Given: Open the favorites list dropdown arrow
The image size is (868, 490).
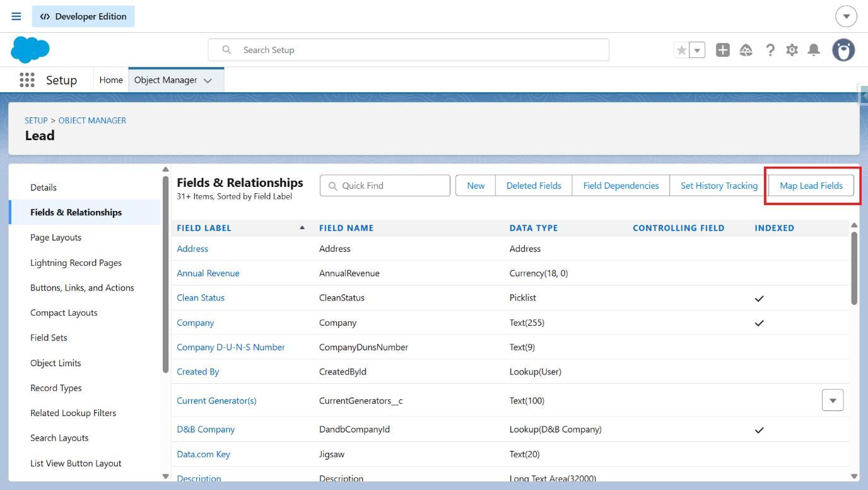Looking at the screenshot, I should tap(697, 50).
